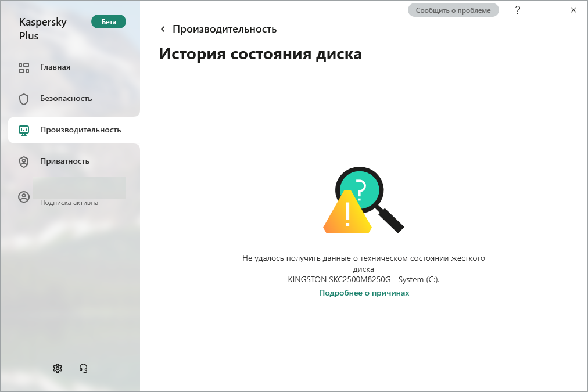Click the green 'Бета' badge

[109, 21]
